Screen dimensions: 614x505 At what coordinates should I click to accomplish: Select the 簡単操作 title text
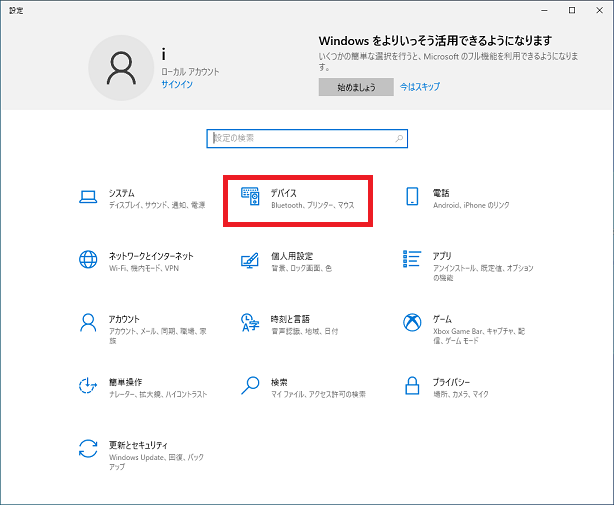click(125, 382)
